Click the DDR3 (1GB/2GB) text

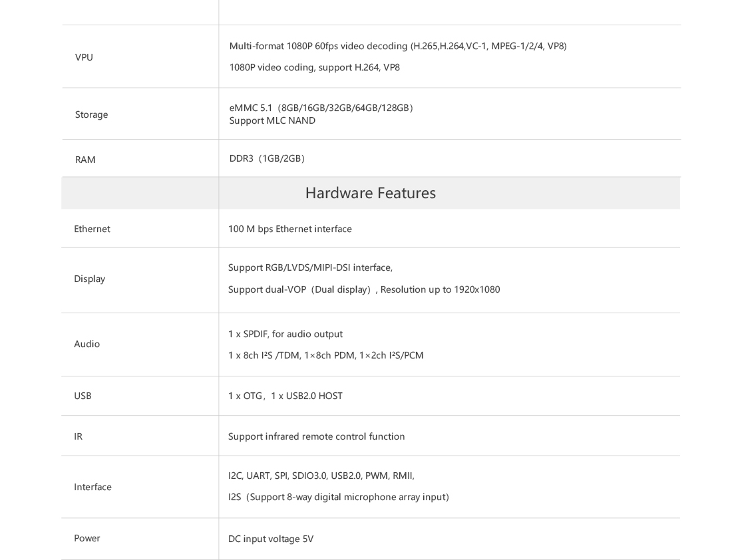267,158
